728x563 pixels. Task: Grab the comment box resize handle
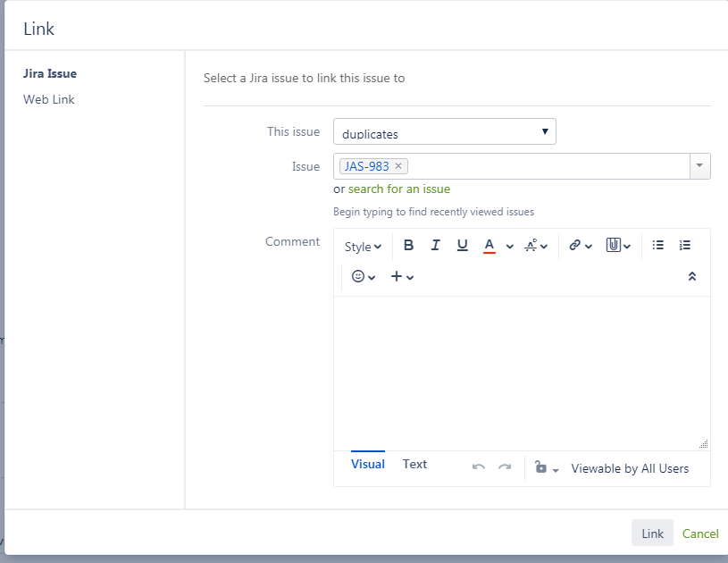pos(704,443)
